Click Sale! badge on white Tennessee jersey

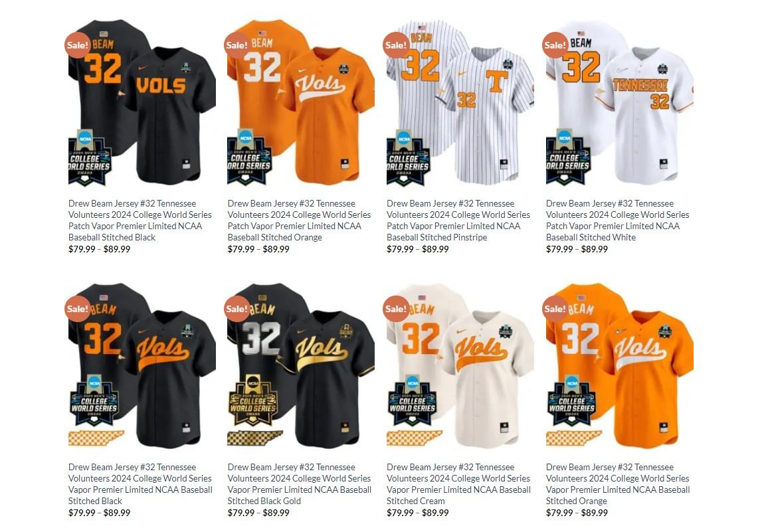[x=555, y=45]
